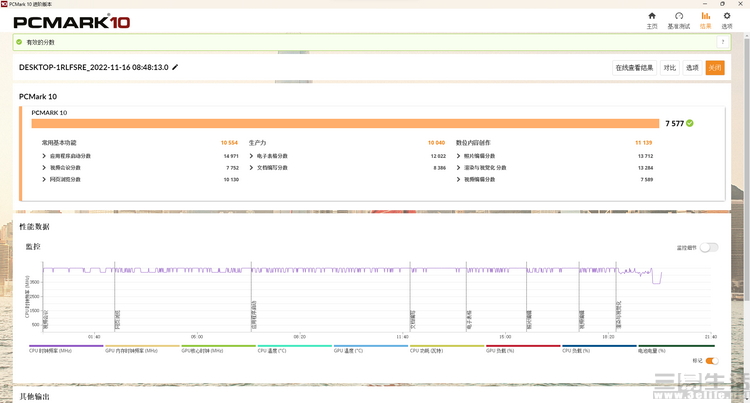The height and width of the screenshot is (403, 750).
Task: Toggle the 监控细节 switch
Action: 708,247
